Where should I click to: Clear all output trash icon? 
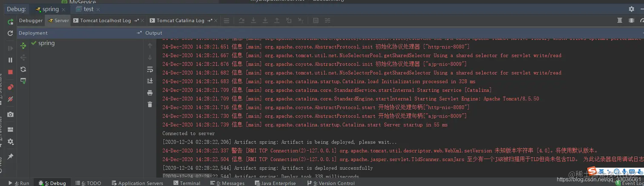tap(150, 104)
